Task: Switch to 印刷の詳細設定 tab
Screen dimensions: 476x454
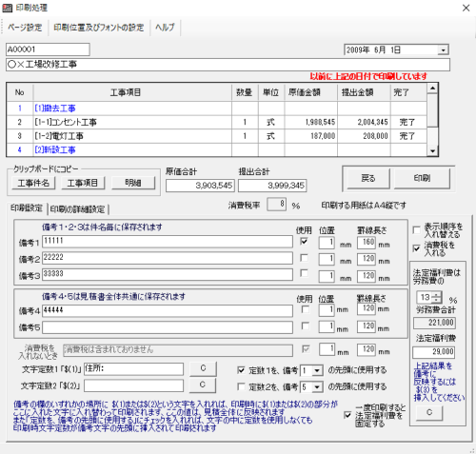Action: [77, 209]
